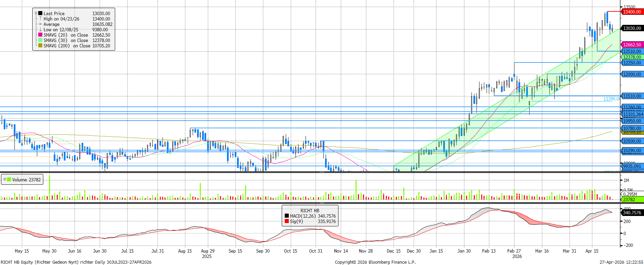Select the blue 12000.00 level label
The image size is (644, 265).
point(632,74)
